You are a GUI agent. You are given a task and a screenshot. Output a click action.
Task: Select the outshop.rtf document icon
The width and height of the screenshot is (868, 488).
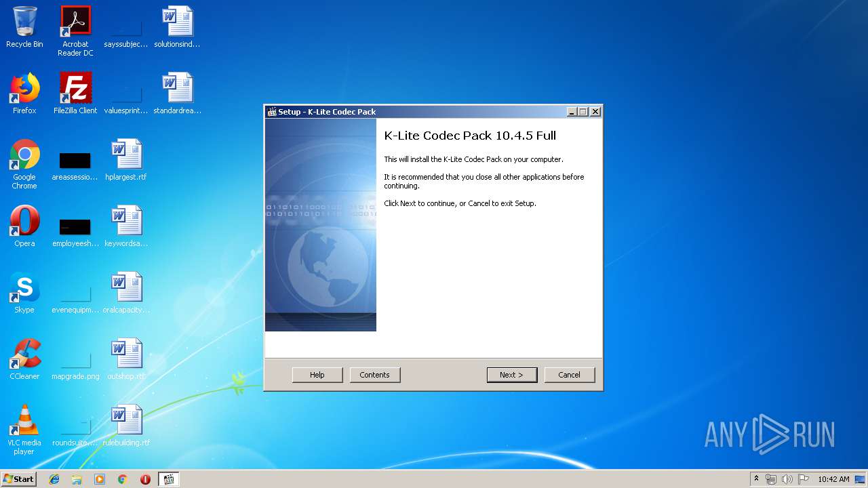pyautogui.click(x=126, y=359)
